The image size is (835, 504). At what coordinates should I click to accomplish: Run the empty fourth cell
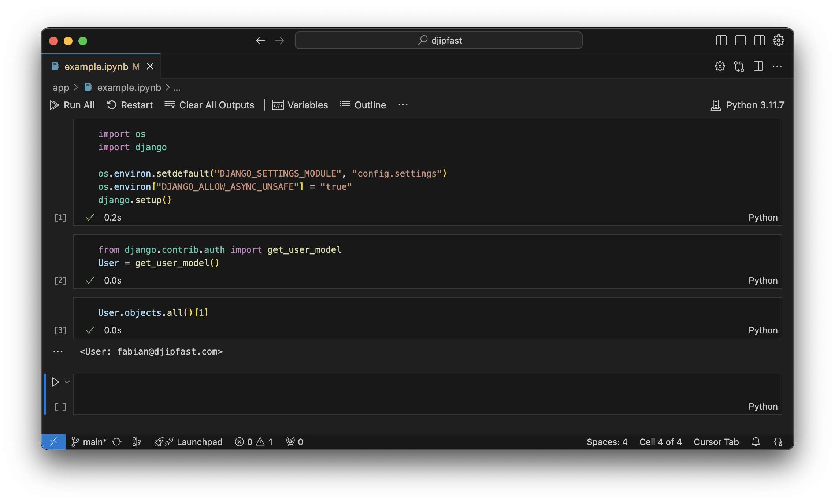[55, 382]
